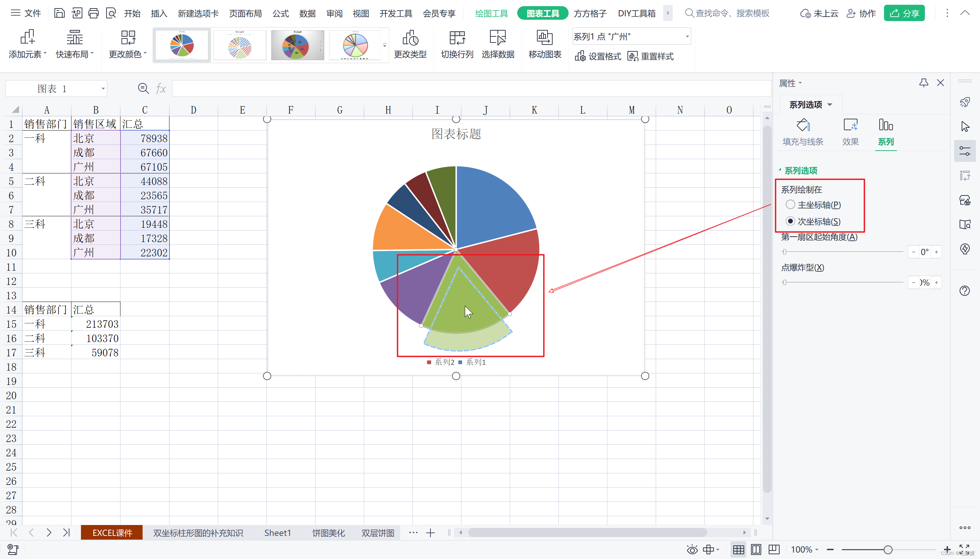Switch to page layout view icon

point(756,549)
